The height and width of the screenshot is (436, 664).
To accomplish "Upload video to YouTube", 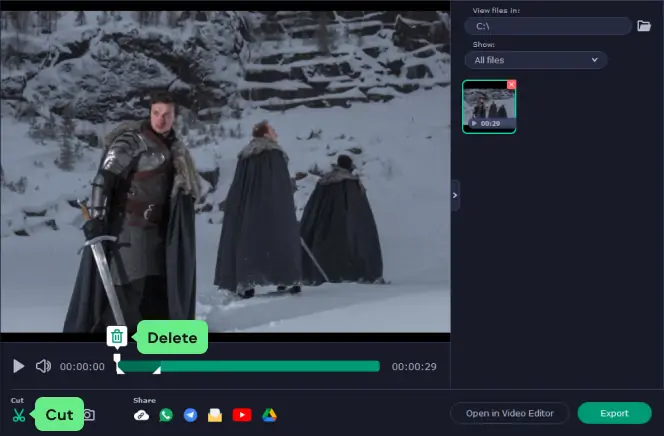I will tap(242, 415).
